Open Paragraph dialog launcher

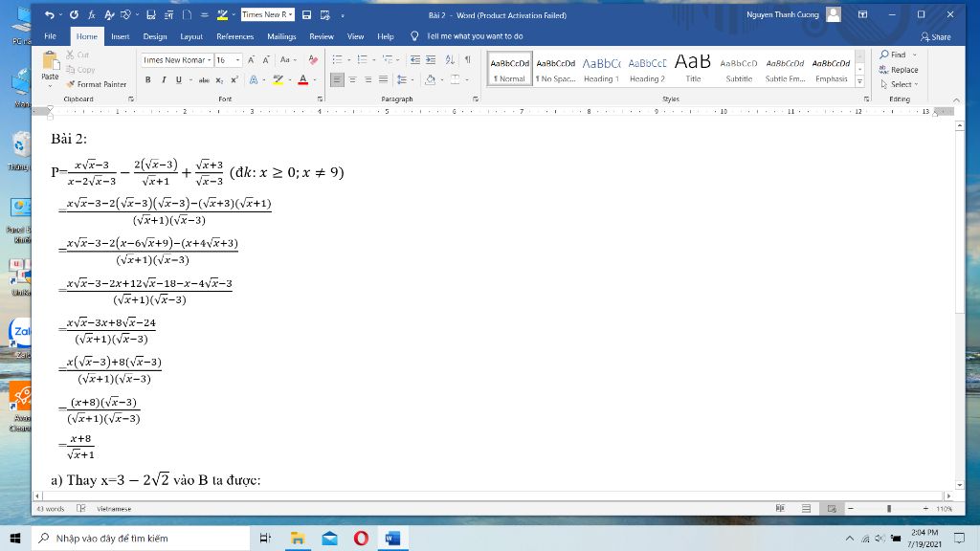(x=476, y=99)
